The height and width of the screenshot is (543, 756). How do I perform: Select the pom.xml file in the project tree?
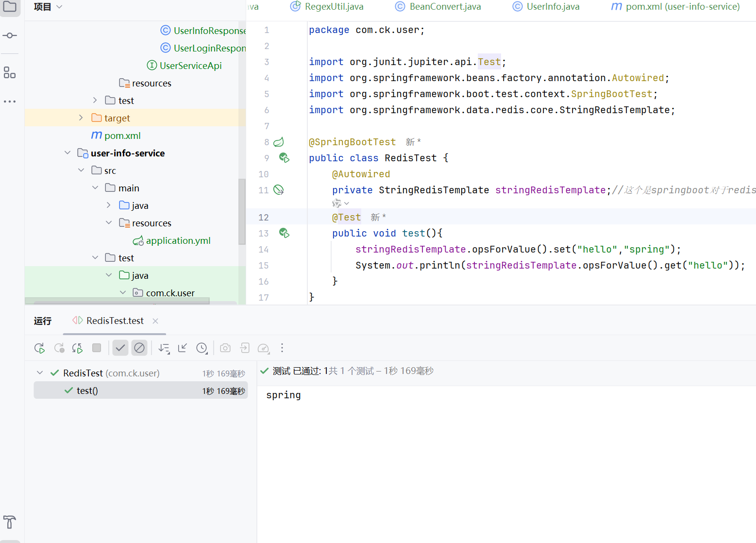(116, 136)
